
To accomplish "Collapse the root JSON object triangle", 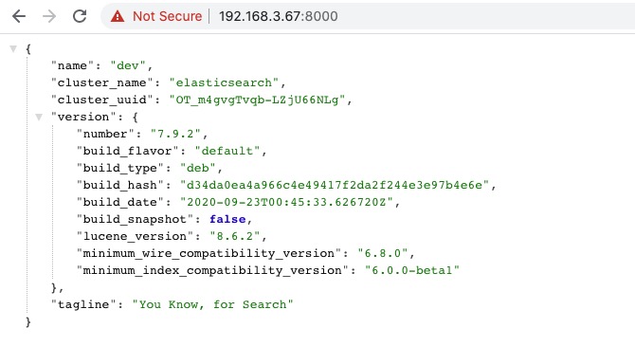I will (13, 49).
